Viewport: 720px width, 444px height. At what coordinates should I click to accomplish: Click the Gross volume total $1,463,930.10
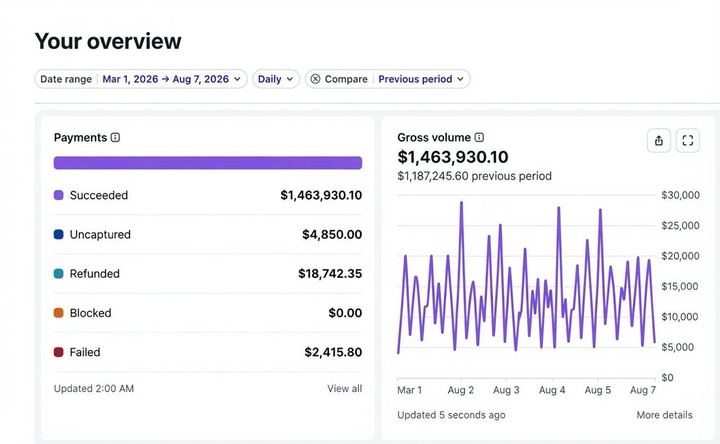[x=453, y=157]
